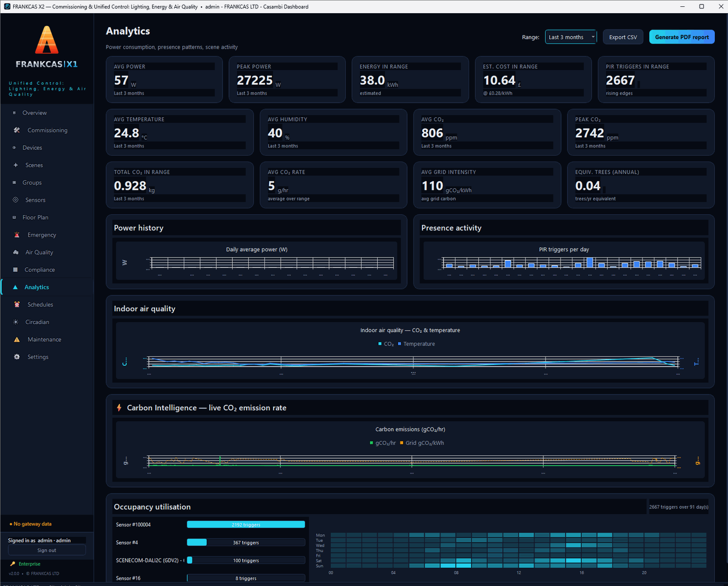The image size is (728, 586).
Task: Click the FRANKCAS flame logo
Action: tap(47, 40)
